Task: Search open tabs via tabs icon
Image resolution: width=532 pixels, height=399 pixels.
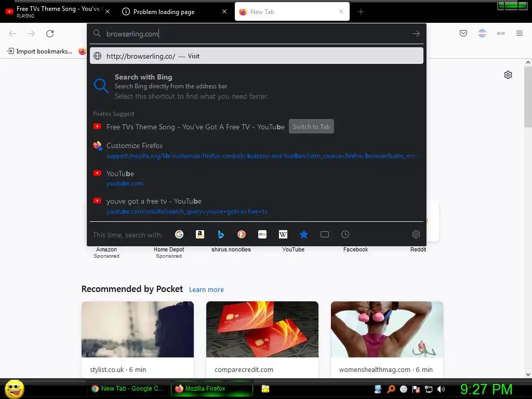Action: (324, 234)
